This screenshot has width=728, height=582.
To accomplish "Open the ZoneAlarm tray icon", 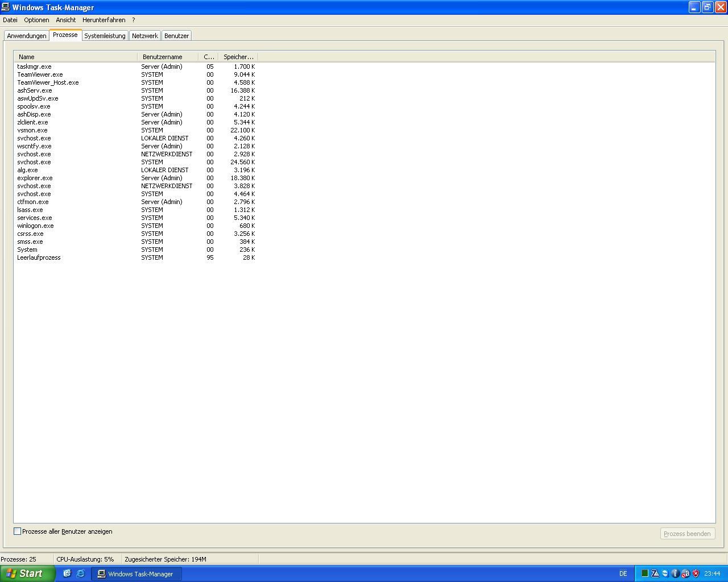I will (x=655, y=573).
